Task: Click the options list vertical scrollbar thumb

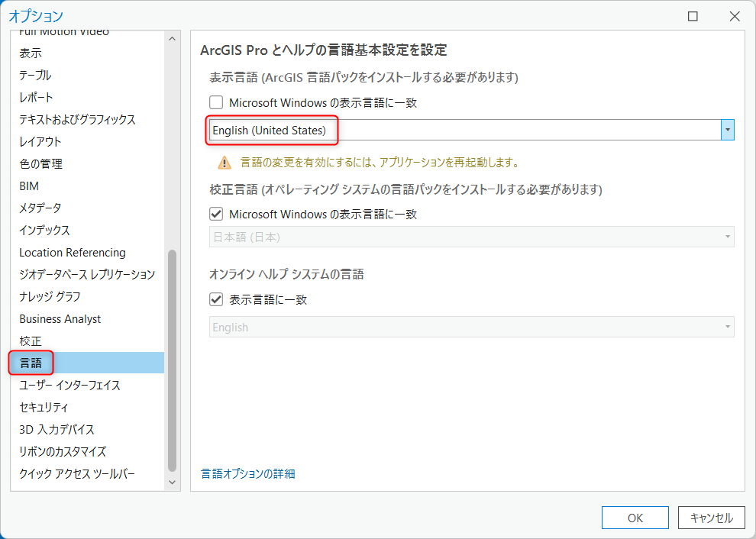Action: coord(172,360)
